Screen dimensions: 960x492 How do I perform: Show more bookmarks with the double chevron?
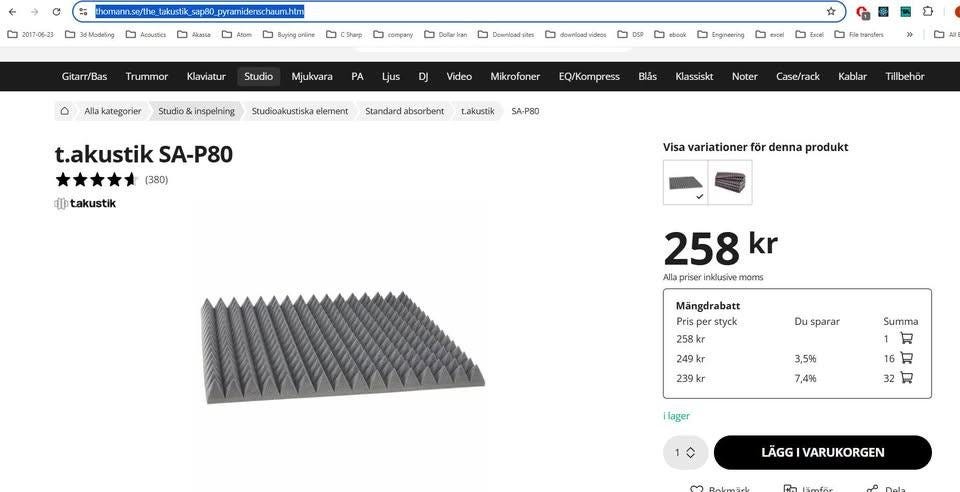click(910, 35)
